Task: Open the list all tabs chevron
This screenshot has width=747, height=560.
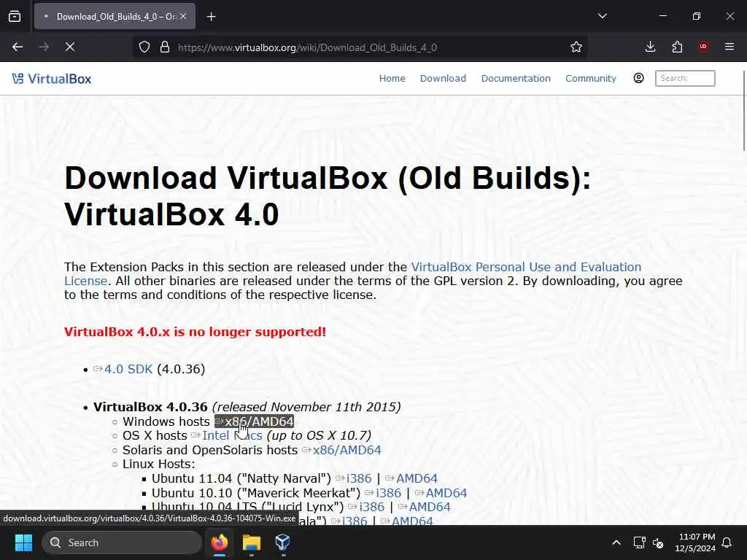Action: click(602, 16)
